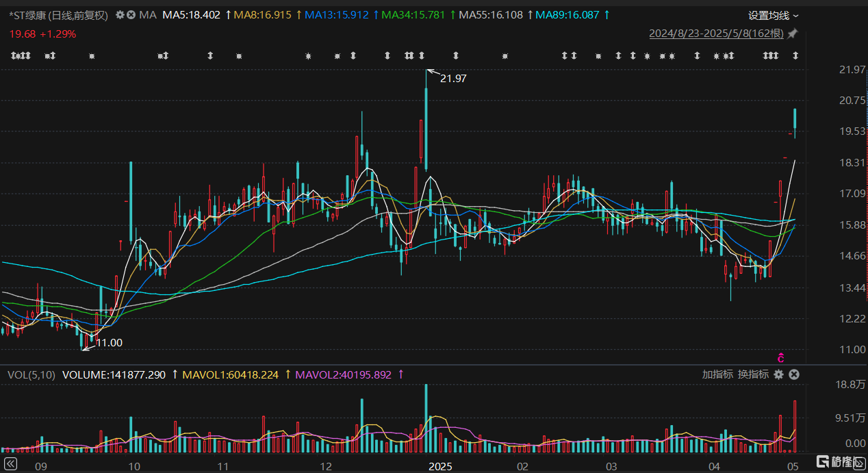The width and height of the screenshot is (868, 473).
Task: Click the price 19.68 +1.29% text
Action: click(42, 34)
